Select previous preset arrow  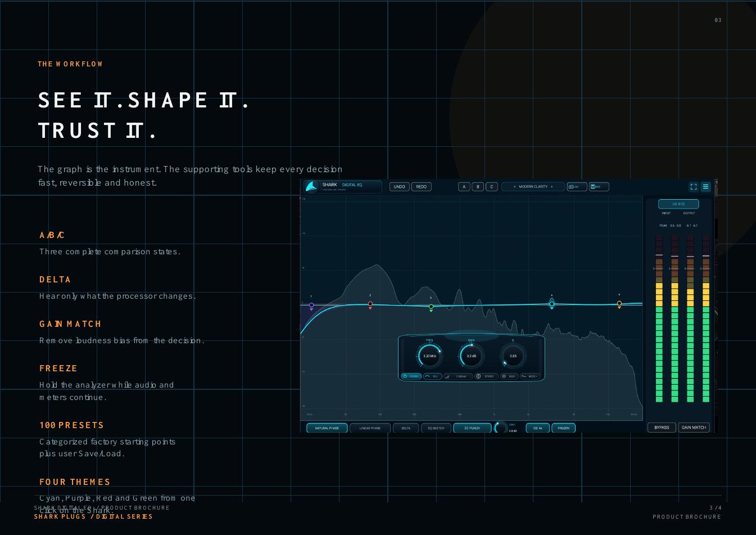tap(514, 187)
